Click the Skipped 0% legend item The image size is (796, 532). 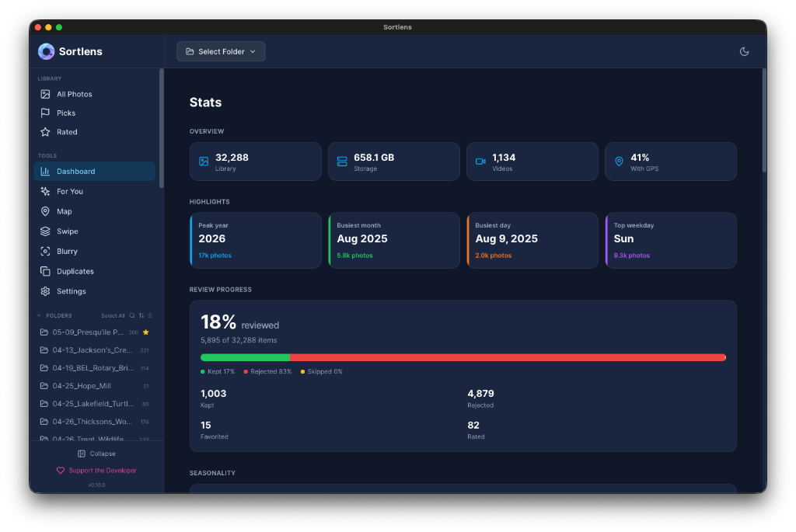[321, 372]
